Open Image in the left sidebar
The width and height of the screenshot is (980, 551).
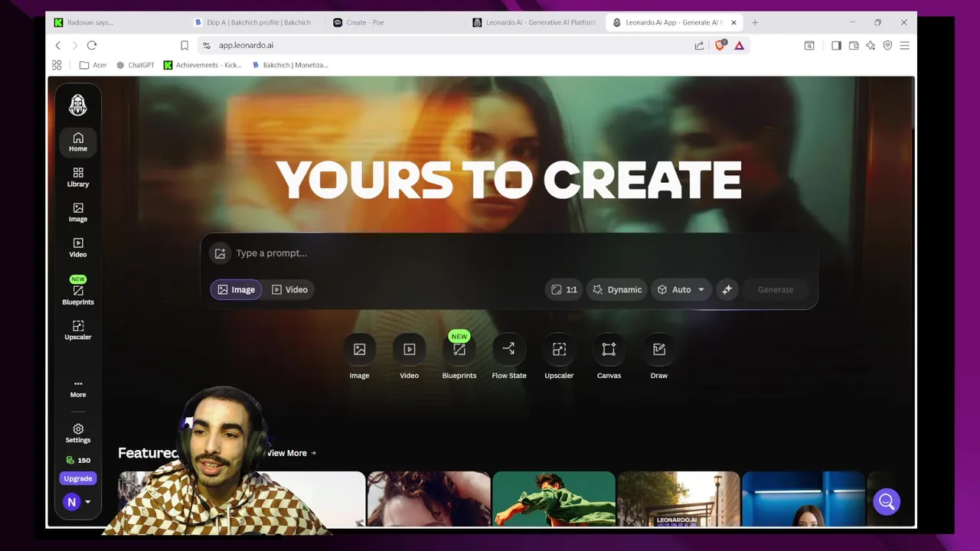tap(77, 212)
